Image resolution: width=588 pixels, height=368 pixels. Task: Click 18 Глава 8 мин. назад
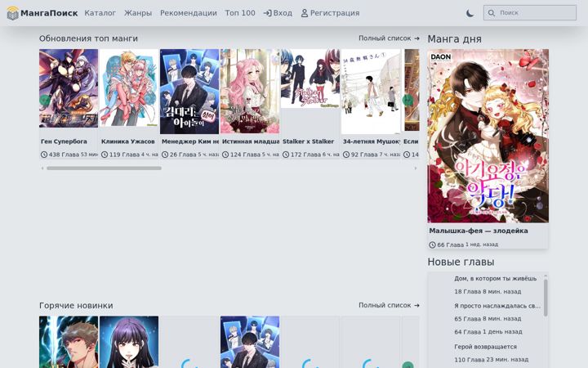click(488, 291)
